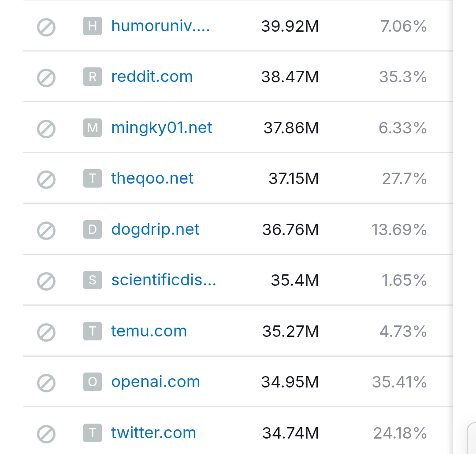The image size is (476, 454).
Task: Click the block icon beside humoruniv row
Action: 46,27
